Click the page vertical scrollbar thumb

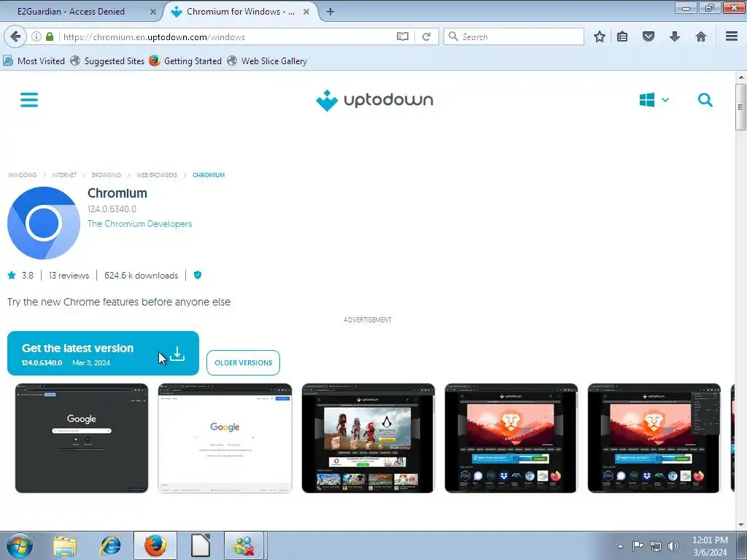(740, 106)
